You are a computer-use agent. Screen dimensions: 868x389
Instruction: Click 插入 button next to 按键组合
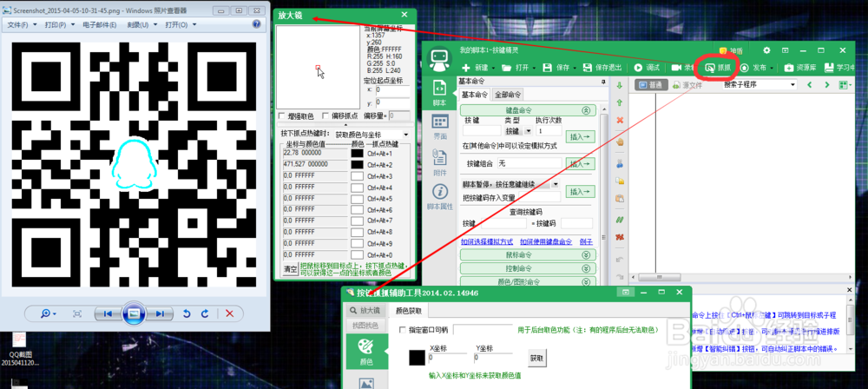point(580,163)
